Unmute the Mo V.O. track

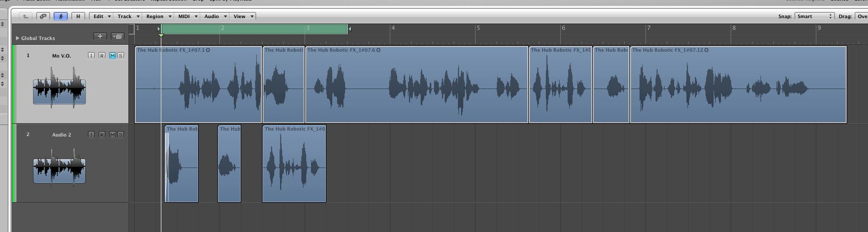click(x=112, y=55)
